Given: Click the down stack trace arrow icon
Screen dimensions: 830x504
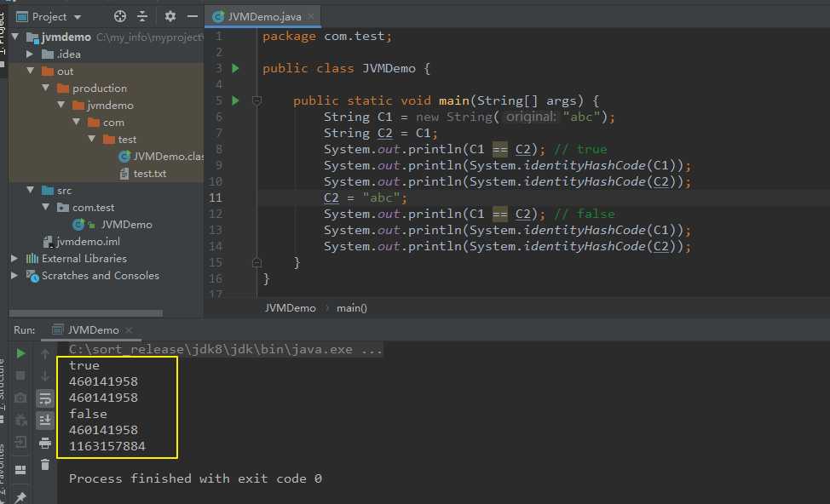Looking at the screenshot, I should tap(45, 376).
